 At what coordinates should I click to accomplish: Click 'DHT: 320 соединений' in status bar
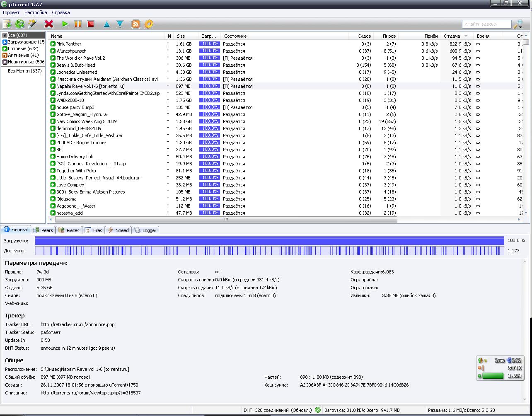[x=266, y=410]
